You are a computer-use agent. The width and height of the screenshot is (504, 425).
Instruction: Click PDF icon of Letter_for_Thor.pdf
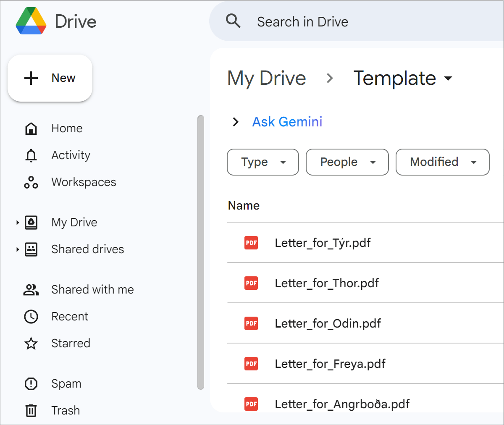coord(251,283)
